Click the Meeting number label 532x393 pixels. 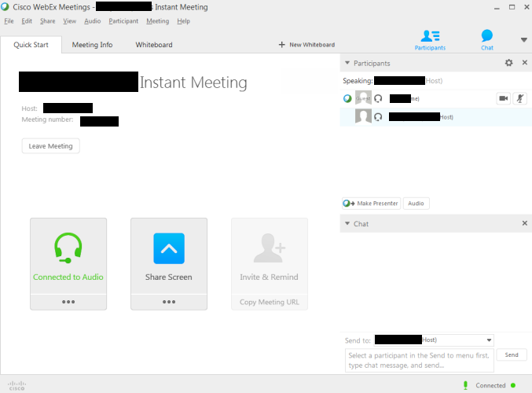coord(47,119)
